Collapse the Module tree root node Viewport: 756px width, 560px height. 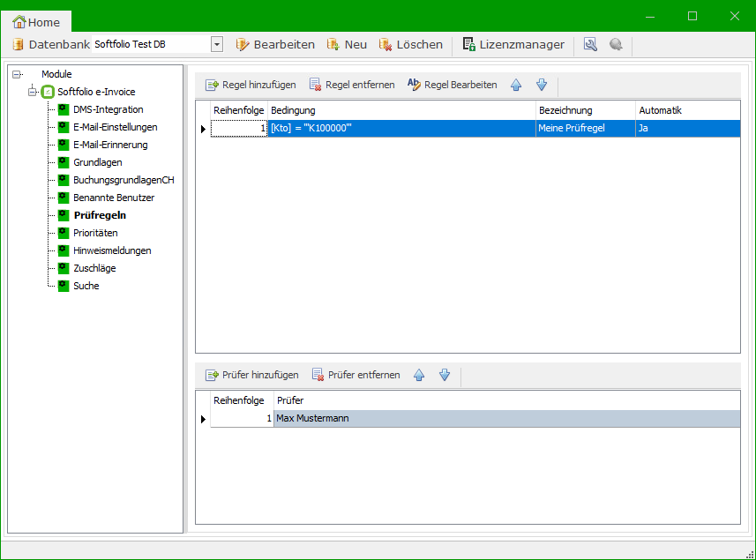(x=17, y=74)
